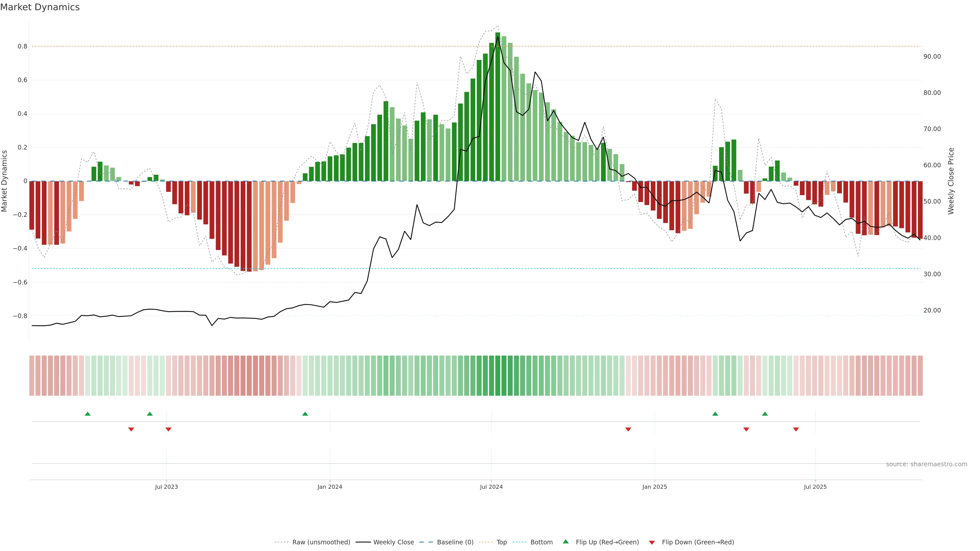
Task: Click the Jan 2025 axis label
Action: [654, 487]
